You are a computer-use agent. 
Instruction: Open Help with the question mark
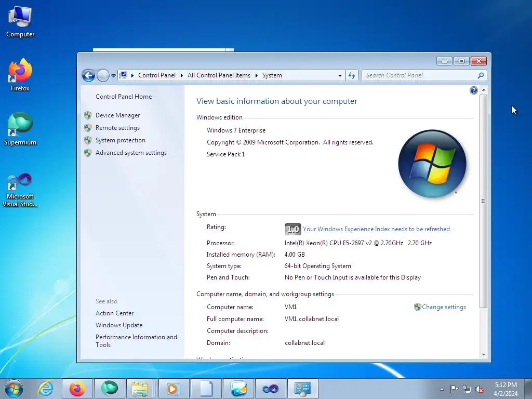point(474,90)
